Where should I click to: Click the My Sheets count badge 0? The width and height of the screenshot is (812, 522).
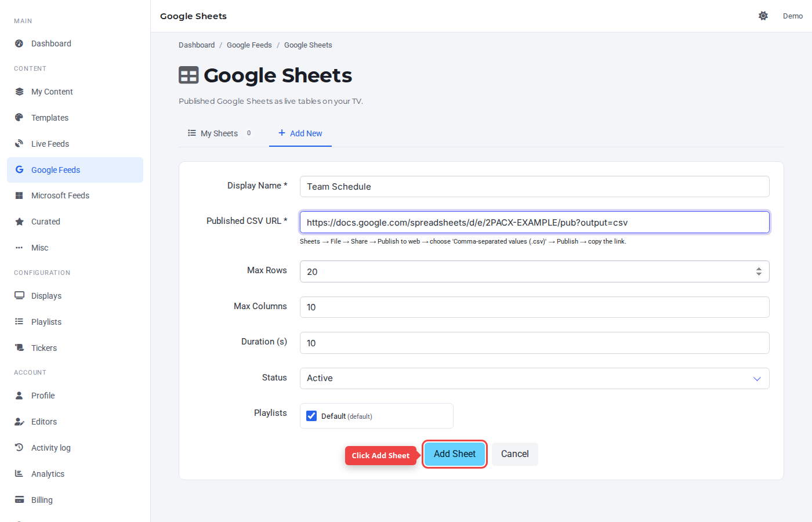(x=249, y=133)
